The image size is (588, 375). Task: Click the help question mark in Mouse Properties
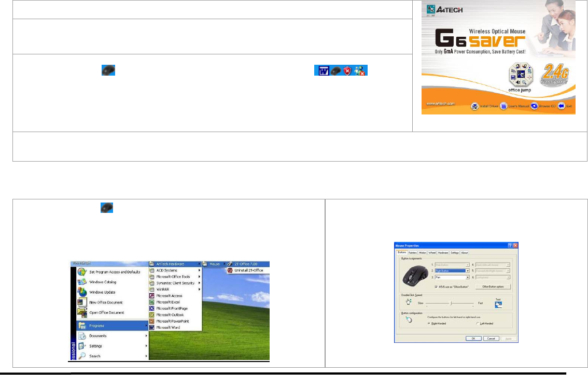(x=510, y=246)
